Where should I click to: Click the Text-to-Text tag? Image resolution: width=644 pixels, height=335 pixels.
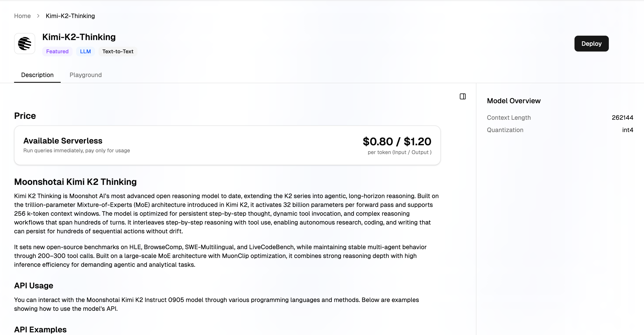coord(118,51)
